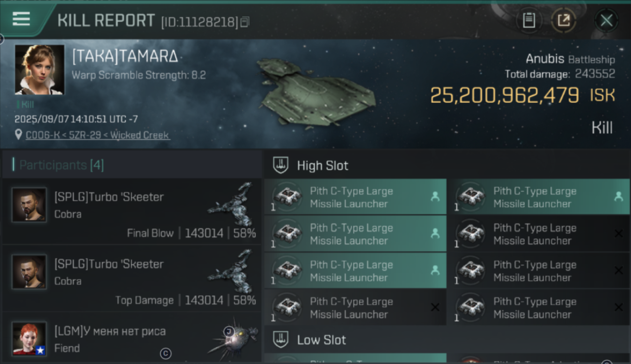Select the Participants [4] header
Screen dimensions: 631x364
click(x=62, y=165)
